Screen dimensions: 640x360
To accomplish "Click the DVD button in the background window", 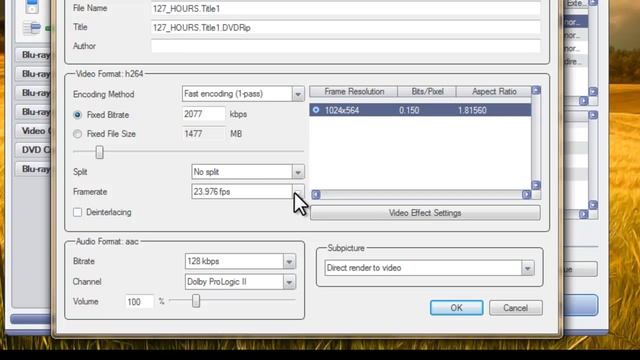I will (33, 150).
